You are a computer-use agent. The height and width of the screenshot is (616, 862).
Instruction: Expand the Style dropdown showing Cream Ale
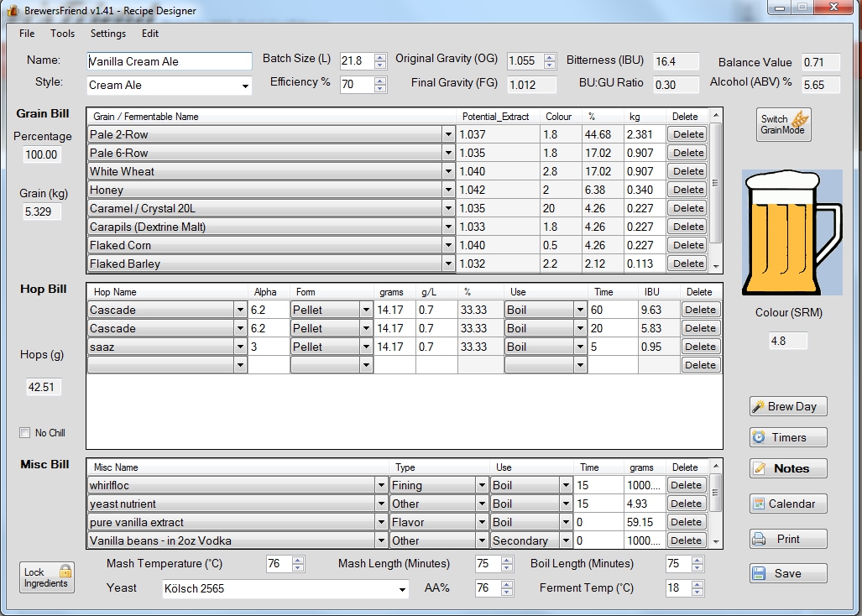(245, 86)
